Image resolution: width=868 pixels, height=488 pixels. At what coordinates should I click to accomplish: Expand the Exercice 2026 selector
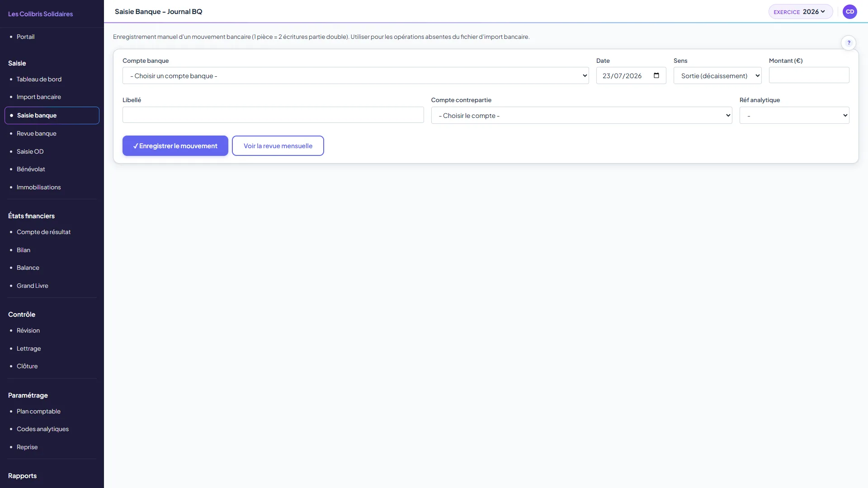click(800, 12)
